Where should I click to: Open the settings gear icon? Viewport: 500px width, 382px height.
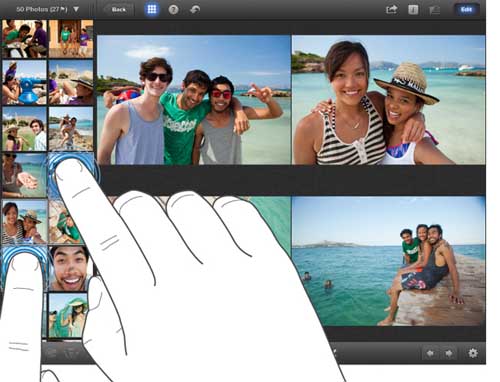(473, 353)
